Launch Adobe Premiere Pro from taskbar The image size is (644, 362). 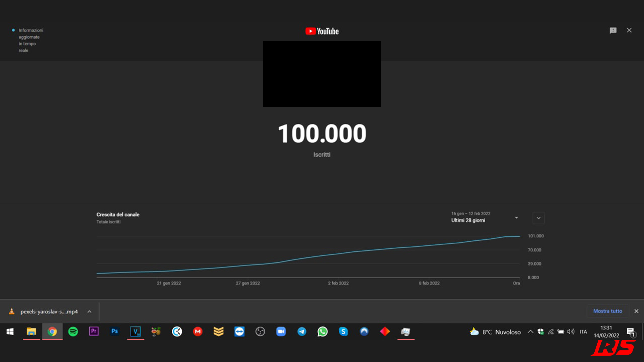(94, 331)
